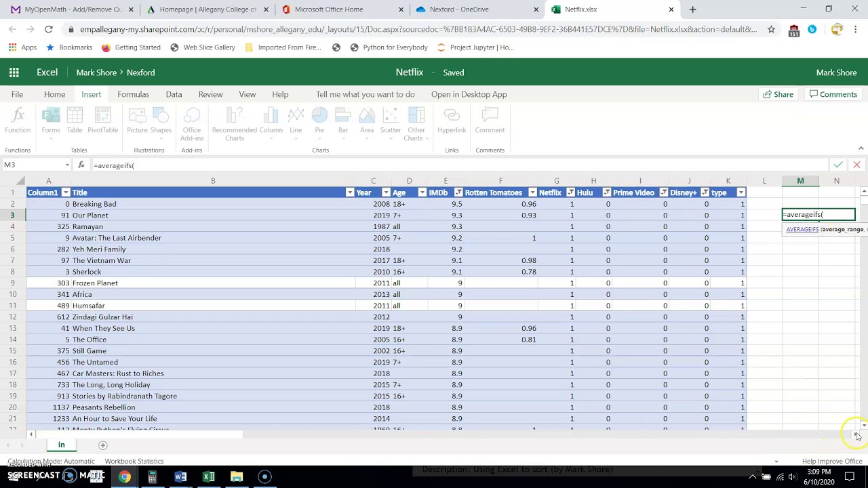Open the Rotten Tomatoes filter dropdown
Screen dimensions: 868x488
(x=532, y=192)
